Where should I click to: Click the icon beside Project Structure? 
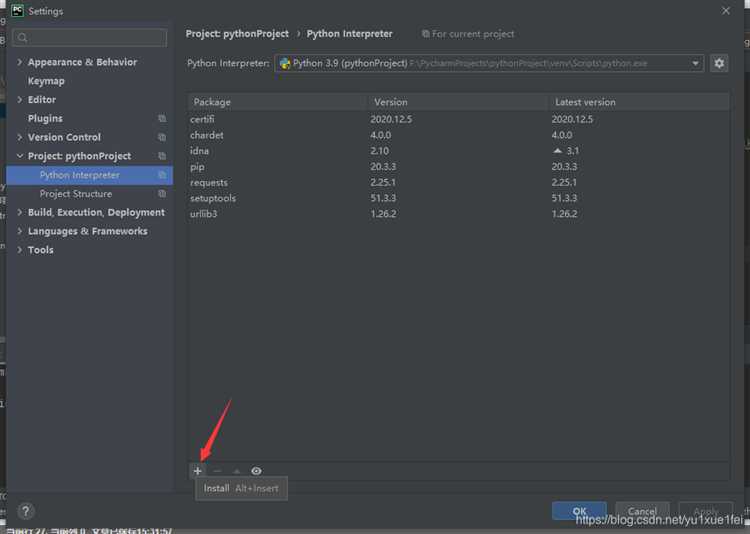[x=162, y=194]
